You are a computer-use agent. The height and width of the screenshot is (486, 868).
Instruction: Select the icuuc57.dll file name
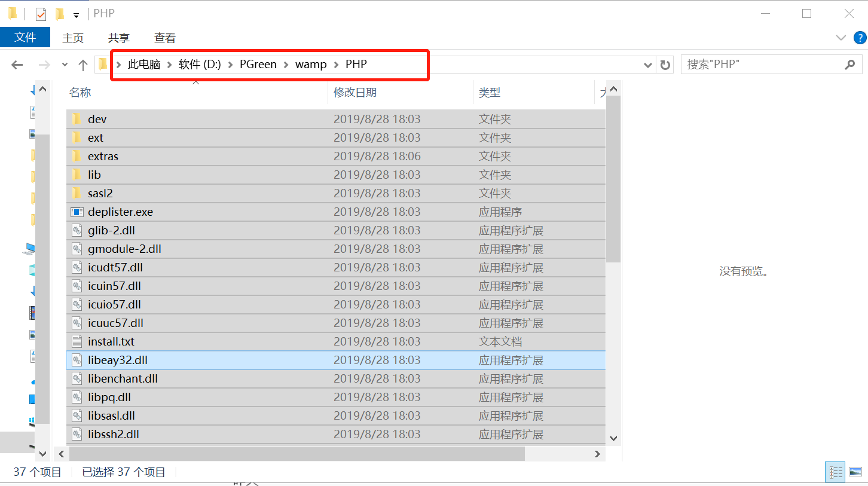tap(115, 323)
